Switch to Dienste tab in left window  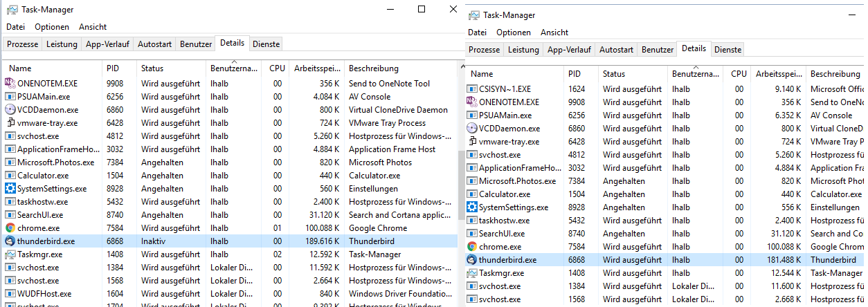pos(266,44)
